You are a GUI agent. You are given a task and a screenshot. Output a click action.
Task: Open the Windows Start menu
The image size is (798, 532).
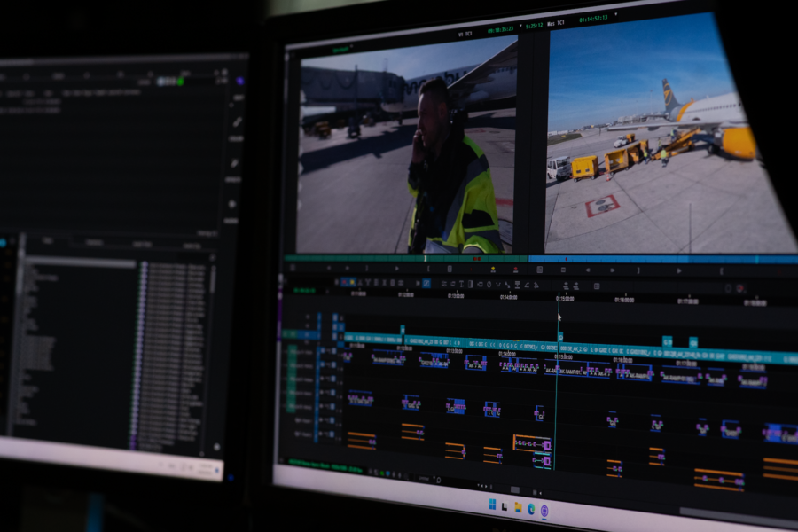tap(493, 505)
